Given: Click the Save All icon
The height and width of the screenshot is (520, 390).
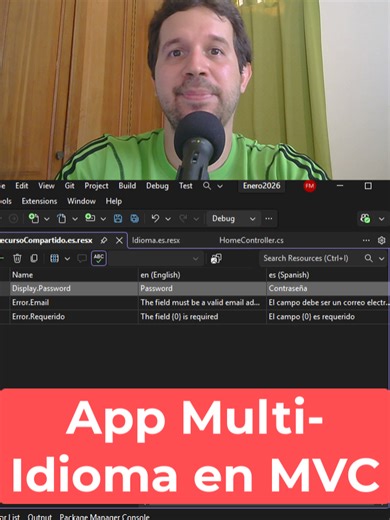Looking at the screenshot, I should [x=135, y=219].
